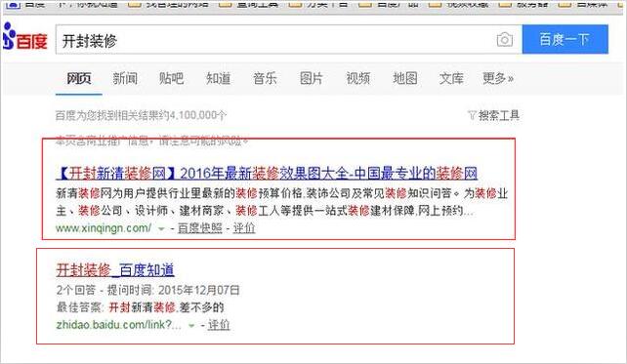Open the 开封新清装修网 result title link
Viewport: 627px width, 364px height.
[267, 174]
